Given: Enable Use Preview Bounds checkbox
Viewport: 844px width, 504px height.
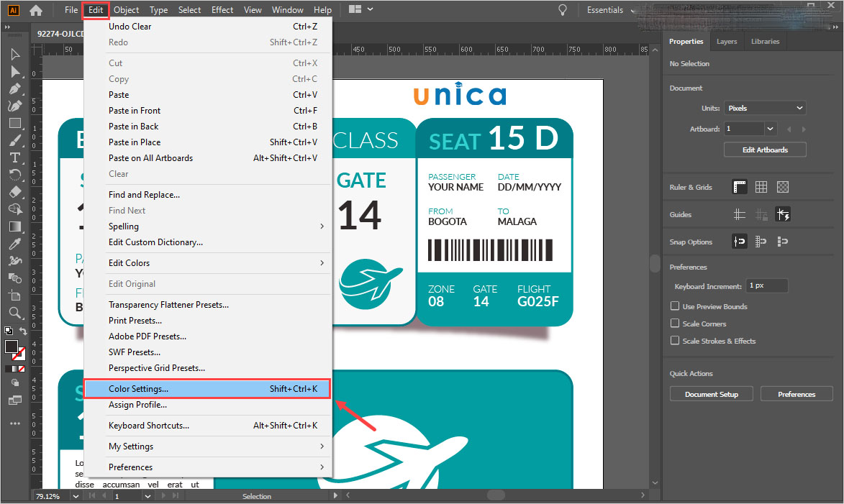Looking at the screenshot, I should [x=675, y=306].
